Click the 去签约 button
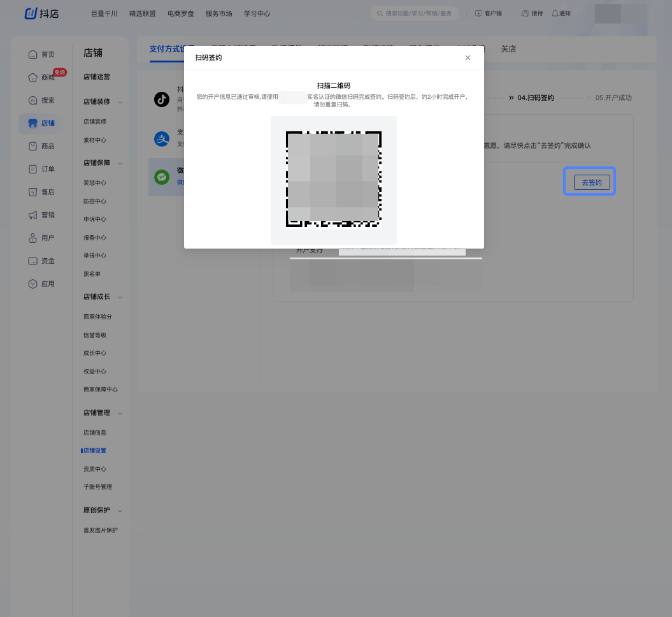Screen dimensions: 672x617 pos(591,182)
